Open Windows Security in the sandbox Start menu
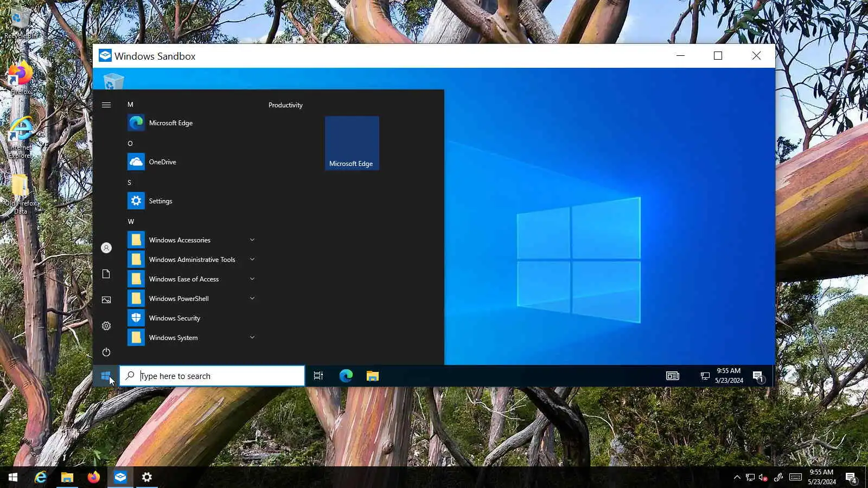The width and height of the screenshot is (868, 488). point(191,318)
